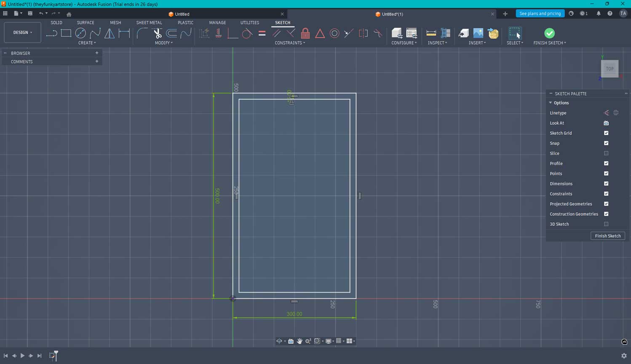The width and height of the screenshot is (631, 364).
Task: Collapse the Options section in Sketch Palette
Action: pyautogui.click(x=551, y=103)
